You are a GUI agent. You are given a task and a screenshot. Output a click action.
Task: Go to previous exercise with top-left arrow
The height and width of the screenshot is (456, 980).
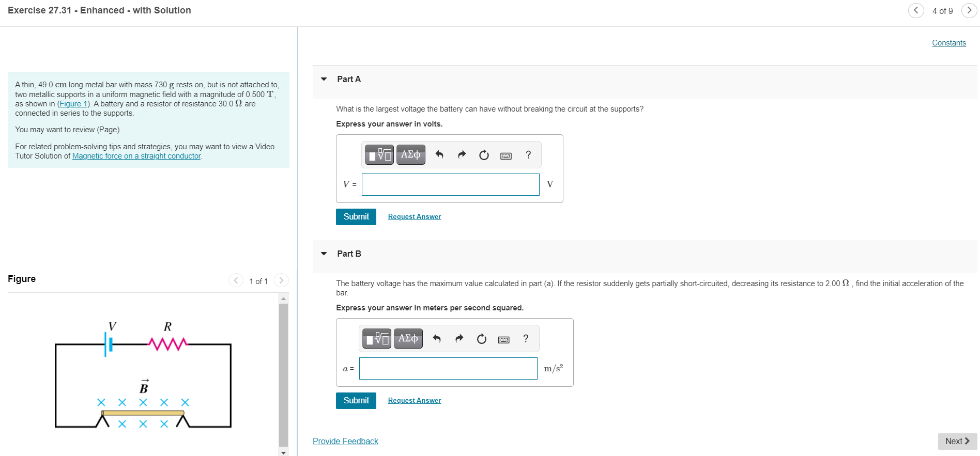pos(916,10)
